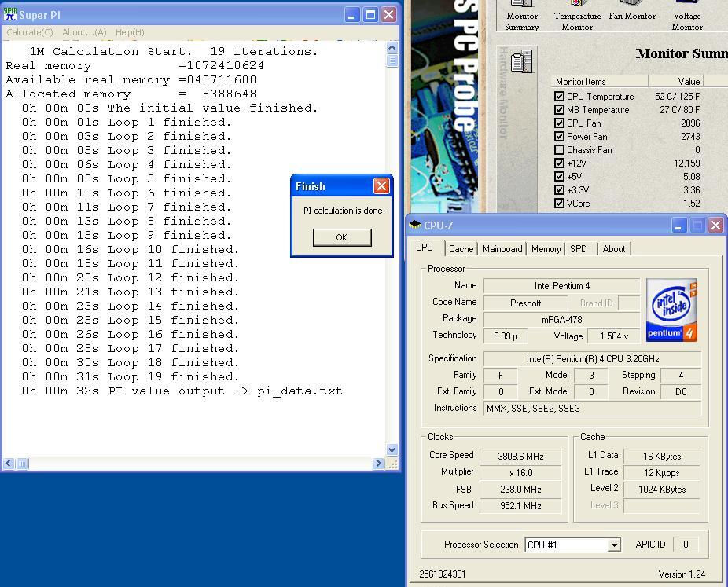Uncheck the CPU Temperature monitor item

[559, 97]
